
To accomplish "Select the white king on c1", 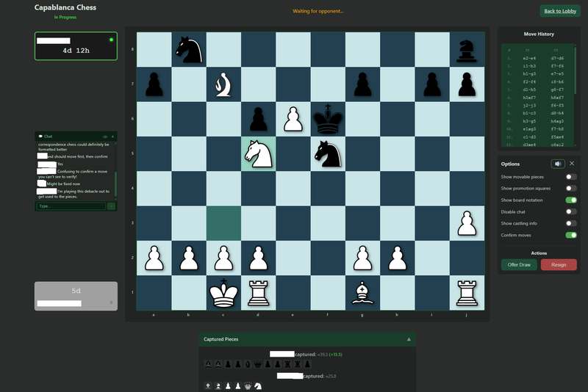I will [223, 293].
